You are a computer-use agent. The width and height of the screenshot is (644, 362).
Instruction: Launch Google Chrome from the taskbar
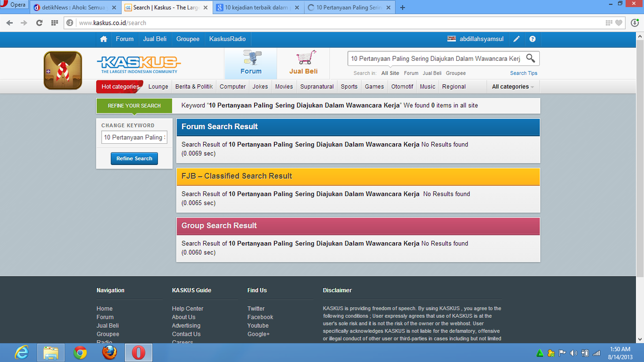80,353
